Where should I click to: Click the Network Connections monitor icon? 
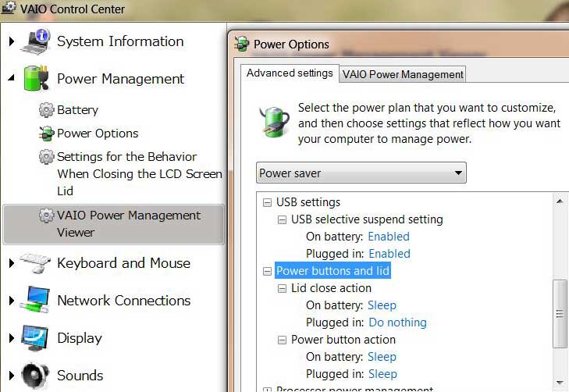coord(35,300)
